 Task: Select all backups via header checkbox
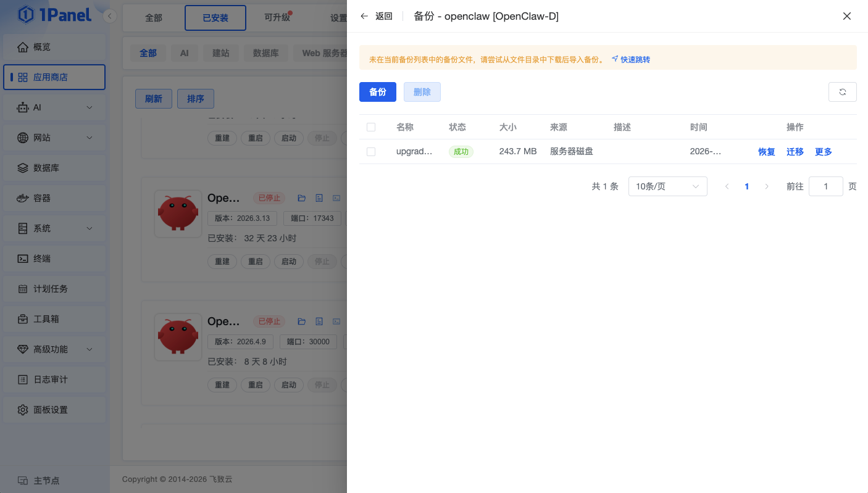click(x=371, y=127)
